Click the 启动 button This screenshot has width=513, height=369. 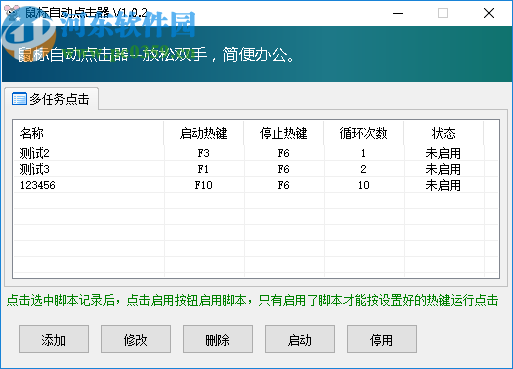point(300,339)
